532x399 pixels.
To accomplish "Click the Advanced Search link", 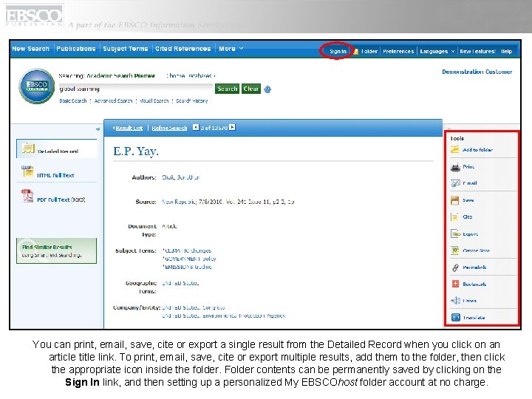I will [113, 100].
